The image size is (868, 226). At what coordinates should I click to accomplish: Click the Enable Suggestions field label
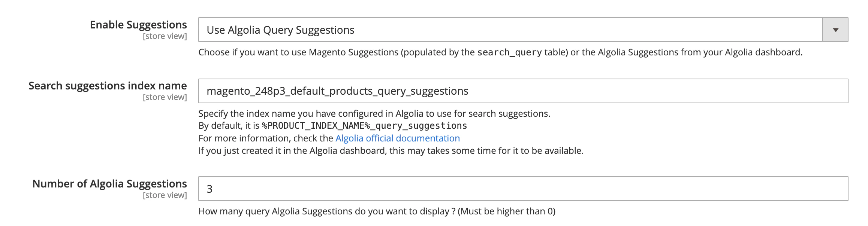coord(138,25)
